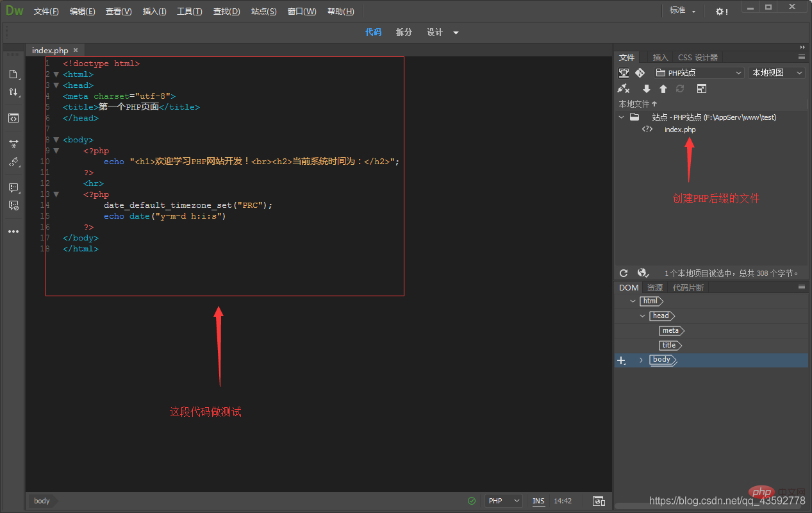
Task: Open the design view dropdown arrow
Action: pyautogui.click(x=456, y=33)
